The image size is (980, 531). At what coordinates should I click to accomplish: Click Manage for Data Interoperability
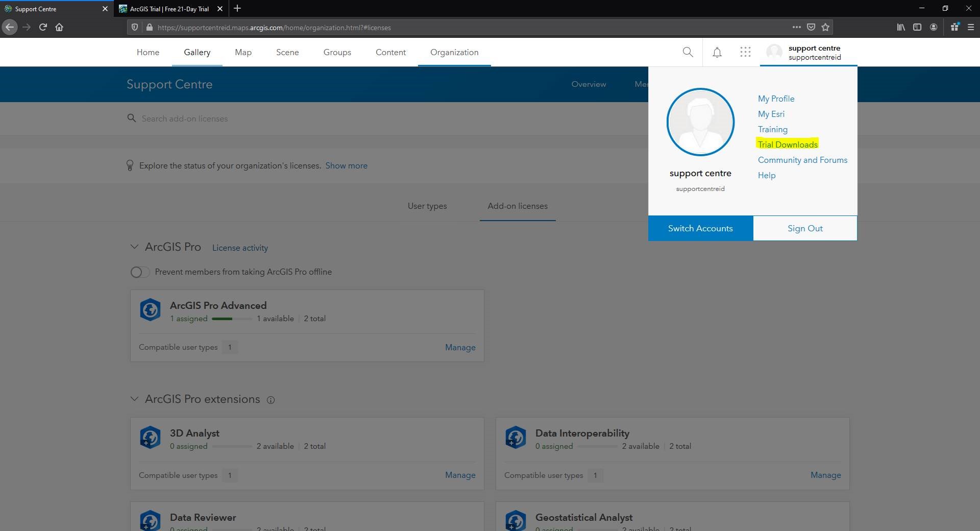click(825, 475)
